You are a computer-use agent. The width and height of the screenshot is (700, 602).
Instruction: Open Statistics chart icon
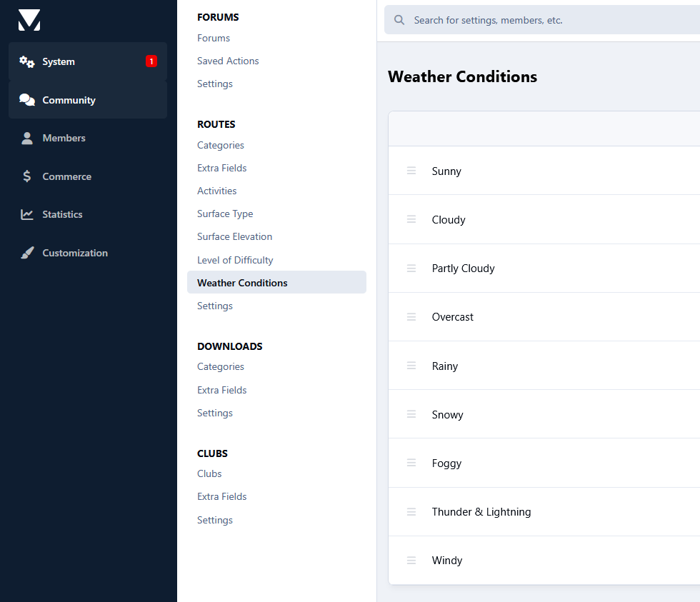click(x=27, y=215)
